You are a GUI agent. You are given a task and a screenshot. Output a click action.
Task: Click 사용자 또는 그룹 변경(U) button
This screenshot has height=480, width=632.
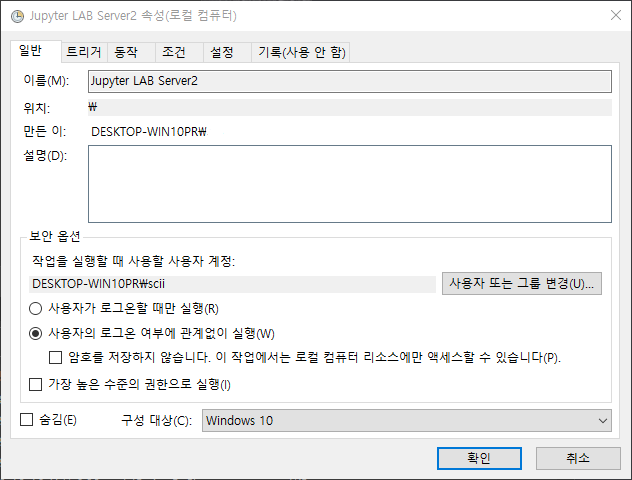click(522, 283)
